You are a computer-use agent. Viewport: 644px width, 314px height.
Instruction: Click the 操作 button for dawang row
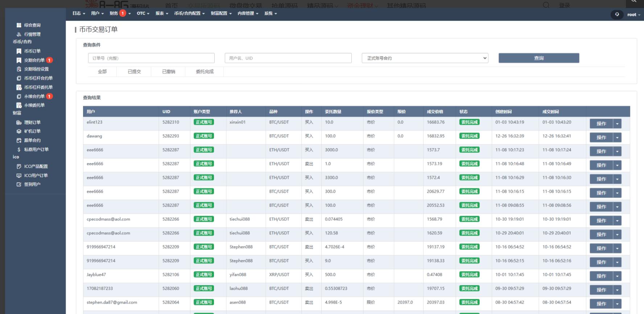click(x=601, y=138)
